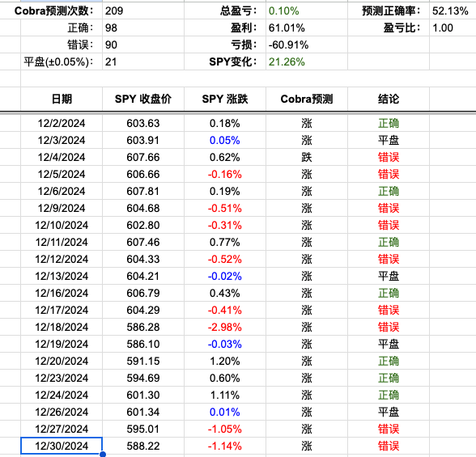The height and width of the screenshot is (457, 476).
Task: Click the 错误 result for 12/4/2024
Action: 389,157
